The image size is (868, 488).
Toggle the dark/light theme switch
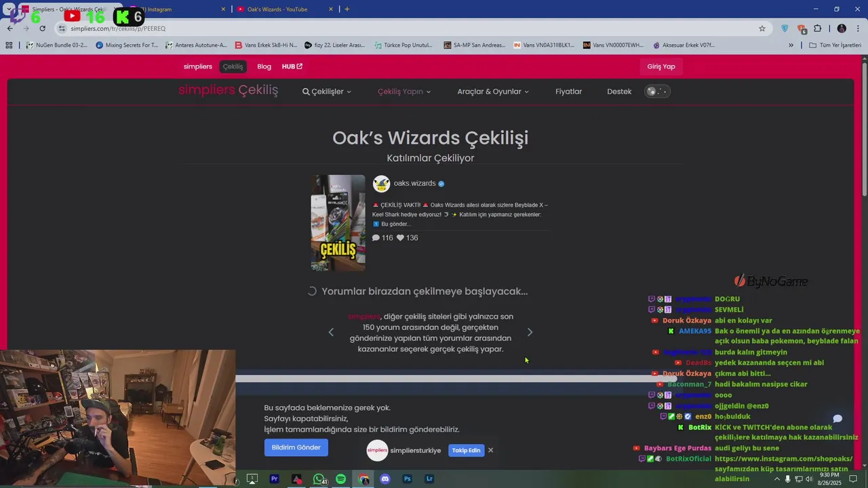657,91
